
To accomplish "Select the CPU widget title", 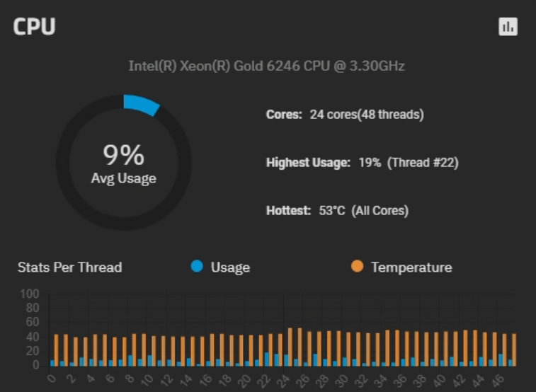I will point(34,26).
